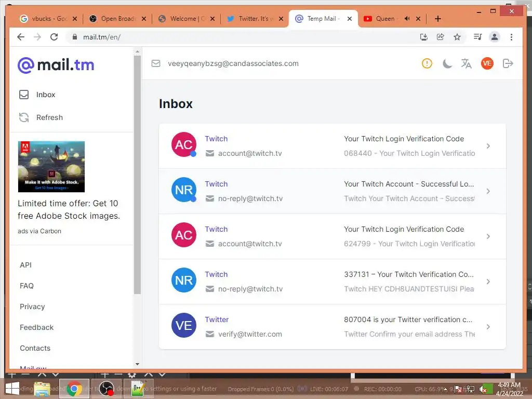532x399 pixels.
Task: Toggle dark mode with the moon icon
Action: 447,63
